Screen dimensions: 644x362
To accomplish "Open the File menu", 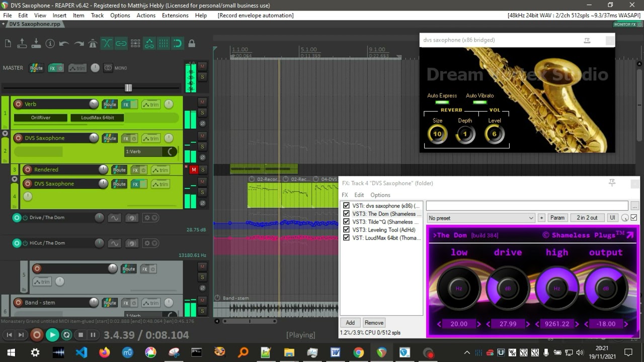I will pyautogui.click(x=8, y=16).
